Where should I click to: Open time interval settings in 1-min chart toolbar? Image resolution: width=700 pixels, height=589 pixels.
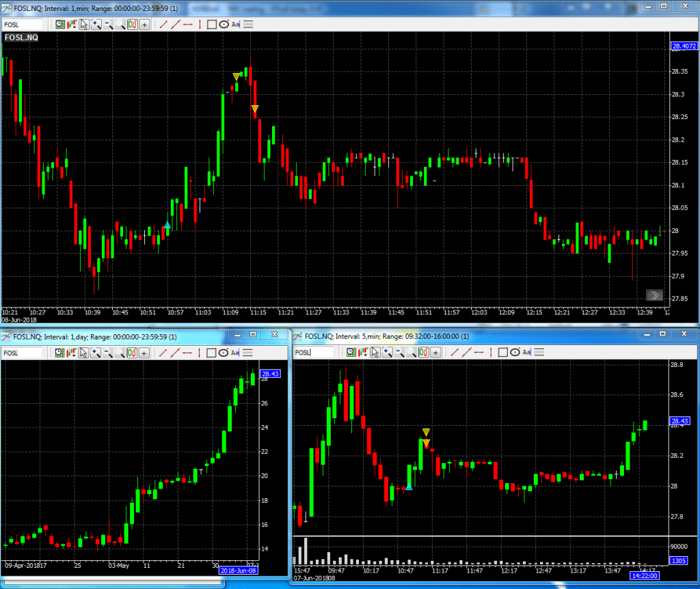point(60,24)
